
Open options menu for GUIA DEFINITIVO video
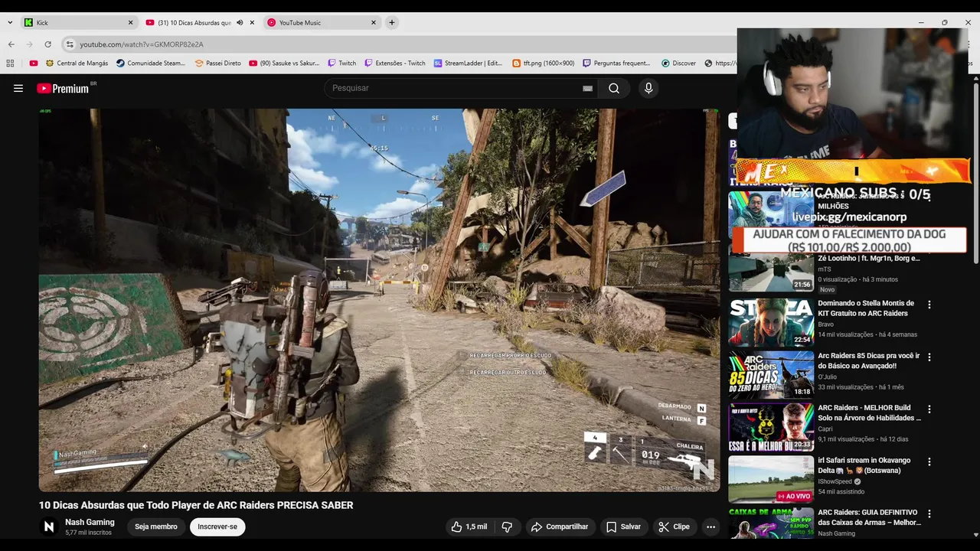tap(929, 514)
